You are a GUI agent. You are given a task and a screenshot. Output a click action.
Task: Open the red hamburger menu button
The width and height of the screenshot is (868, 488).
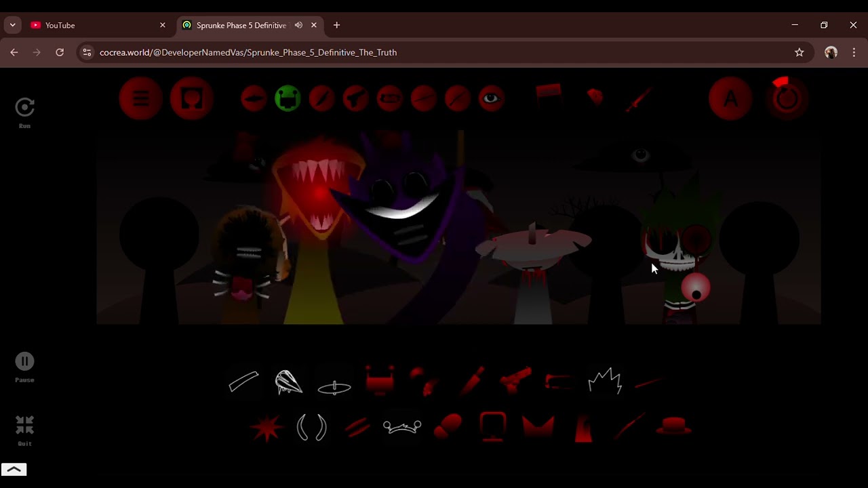pyautogui.click(x=140, y=99)
